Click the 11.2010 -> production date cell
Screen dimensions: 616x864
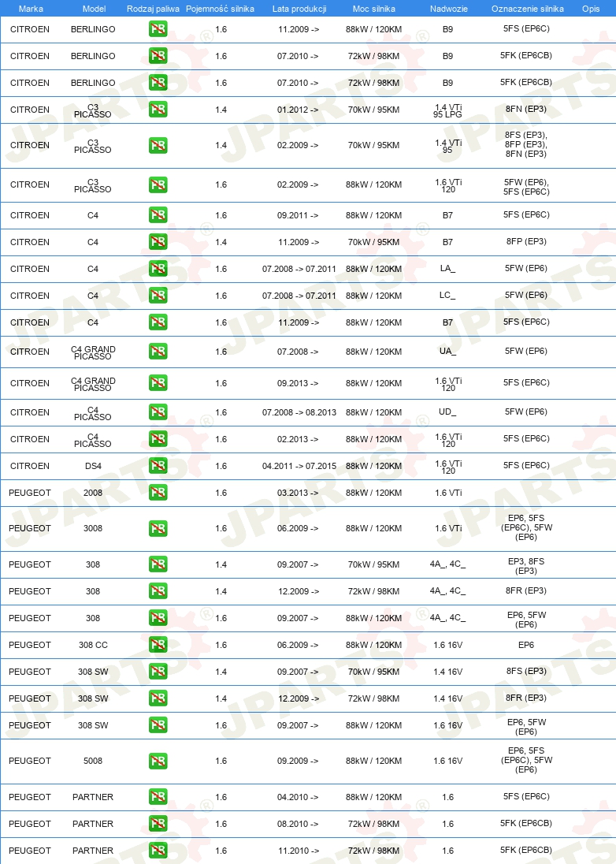click(298, 851)
